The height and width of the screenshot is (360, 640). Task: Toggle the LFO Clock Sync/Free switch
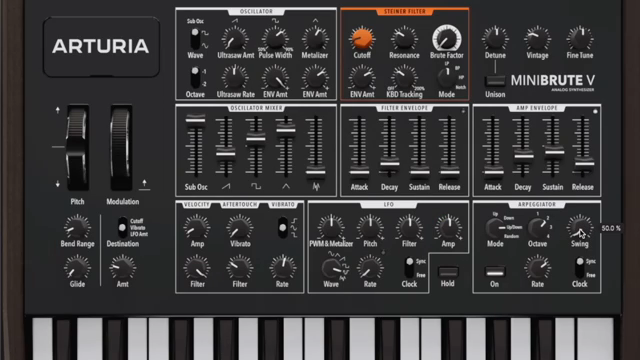pos(409,268)
